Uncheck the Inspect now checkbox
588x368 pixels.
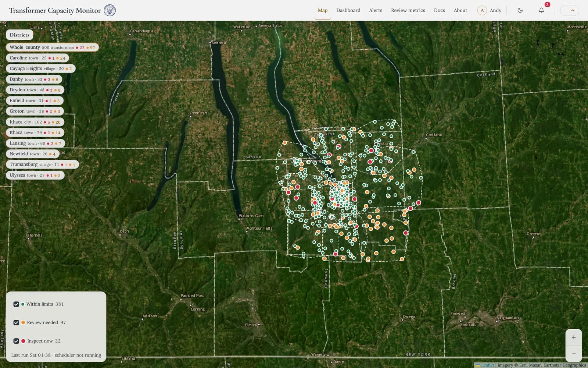tap(16, 341)
